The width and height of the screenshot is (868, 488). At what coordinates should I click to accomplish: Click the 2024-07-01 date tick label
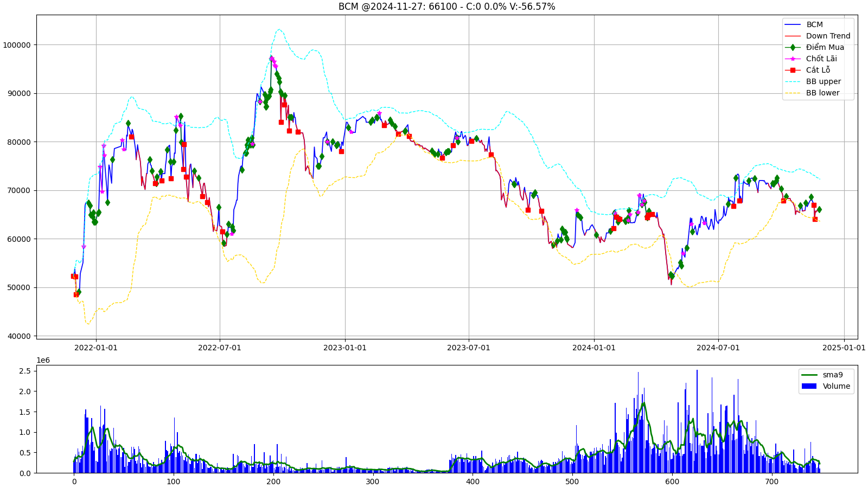pyautogui.click(x=718, y=348)
